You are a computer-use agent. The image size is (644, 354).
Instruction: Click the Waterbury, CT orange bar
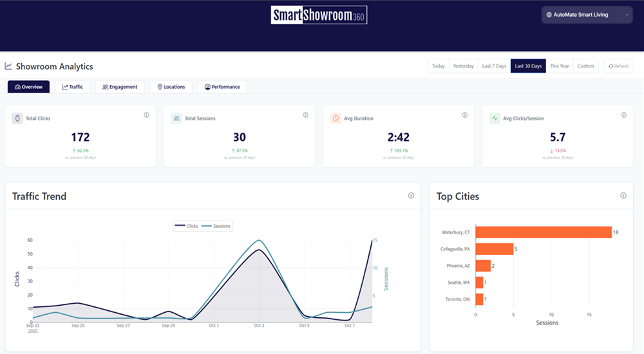click(543, 232)
